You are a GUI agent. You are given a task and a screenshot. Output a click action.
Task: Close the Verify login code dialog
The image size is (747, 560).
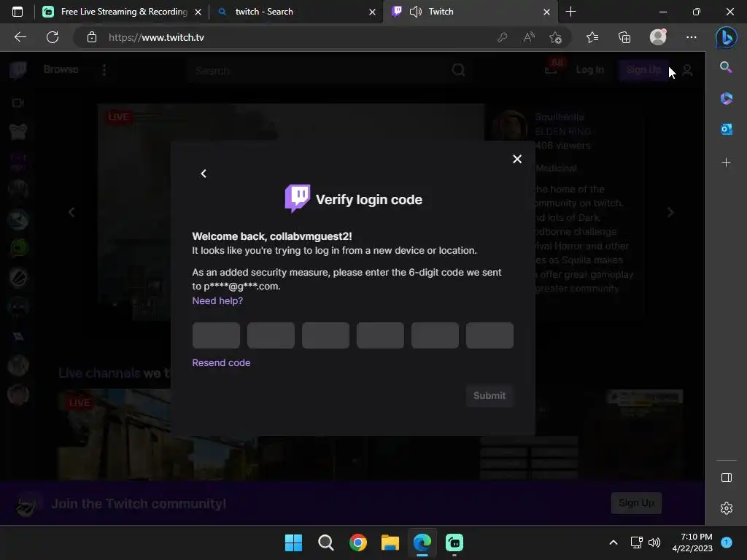pos(517,159)
